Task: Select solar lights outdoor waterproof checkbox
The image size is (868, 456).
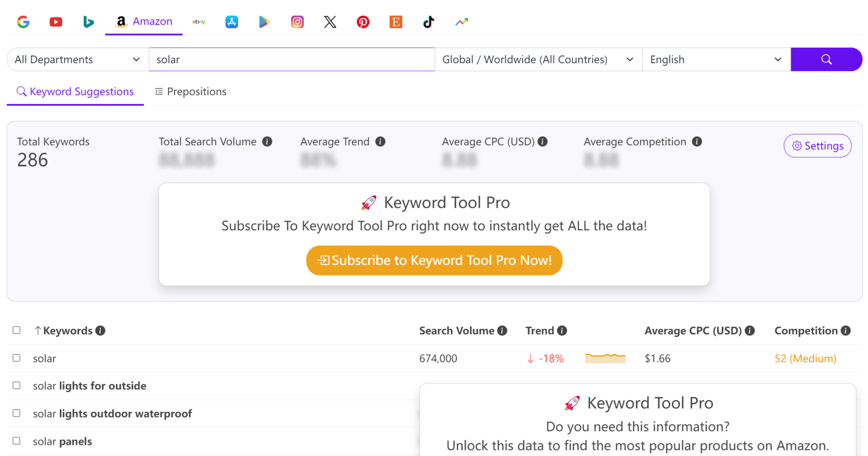Action: coord(17,413)
